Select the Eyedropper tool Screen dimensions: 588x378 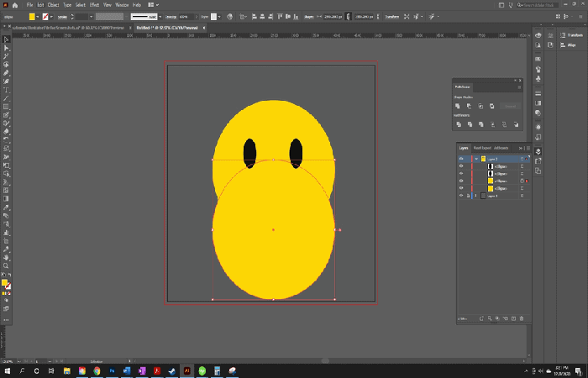coord(6,207)
